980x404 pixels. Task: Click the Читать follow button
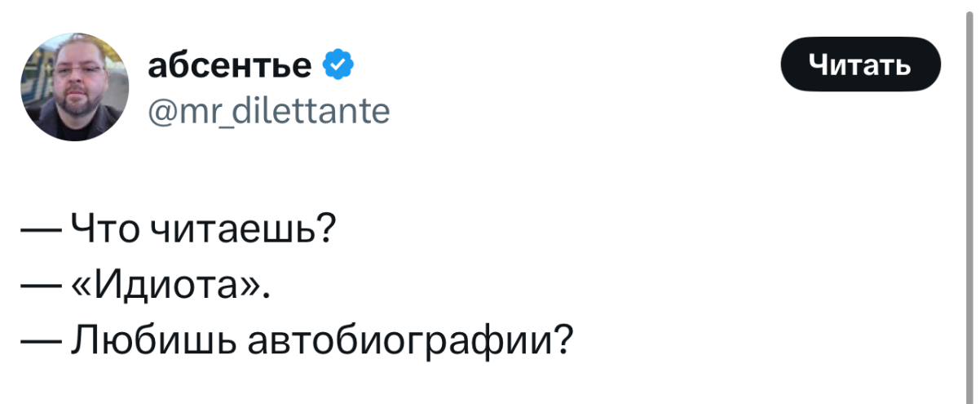pyautogui.click(x=860, y=64)
